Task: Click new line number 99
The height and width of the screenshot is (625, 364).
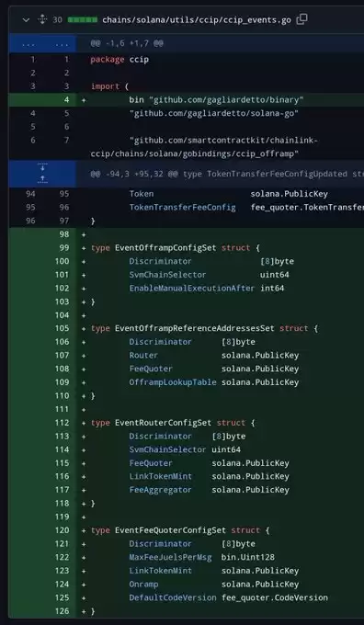Action: tap(64, 248)
